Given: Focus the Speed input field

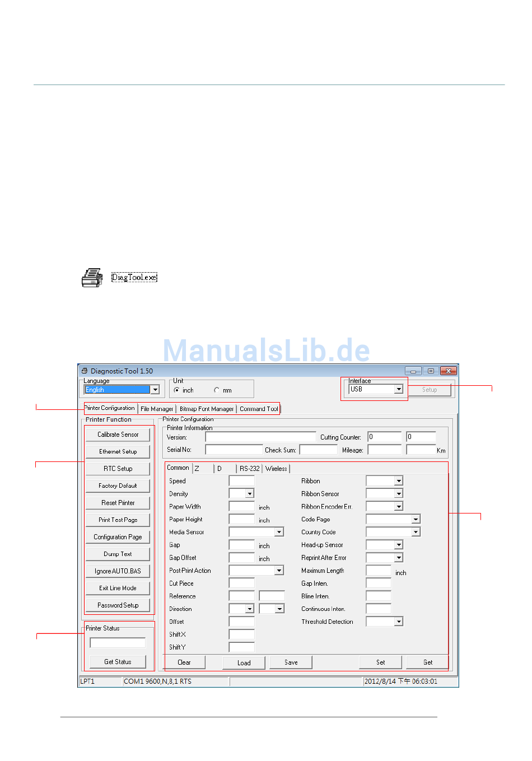Looking at the screenshot, I should click(x=241, y=480).
